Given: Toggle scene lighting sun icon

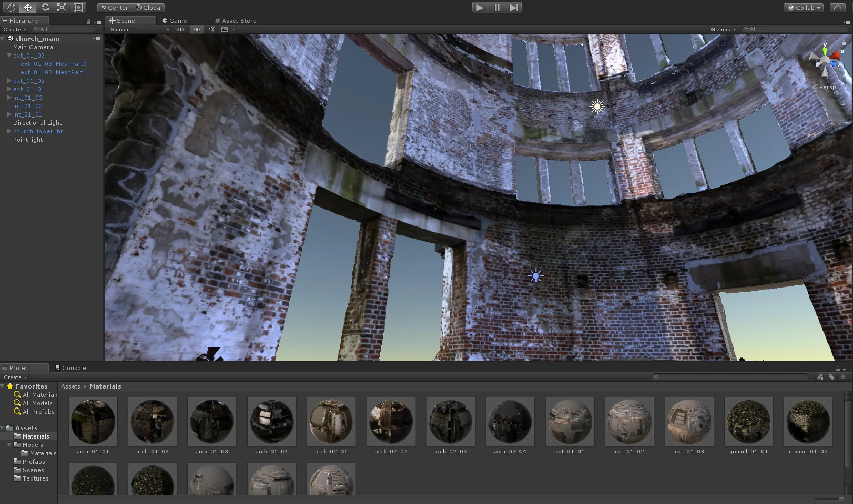Looking at the screenshot, I should (197, 29).
